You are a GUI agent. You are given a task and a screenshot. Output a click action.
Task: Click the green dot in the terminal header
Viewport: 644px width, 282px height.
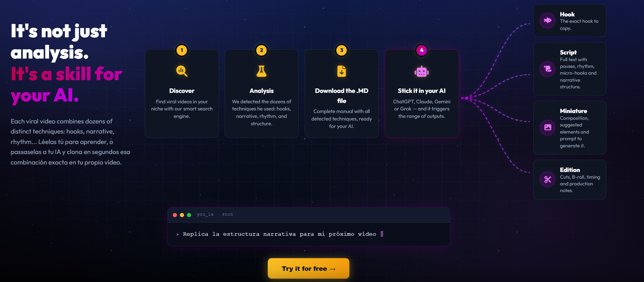(189, 214)
